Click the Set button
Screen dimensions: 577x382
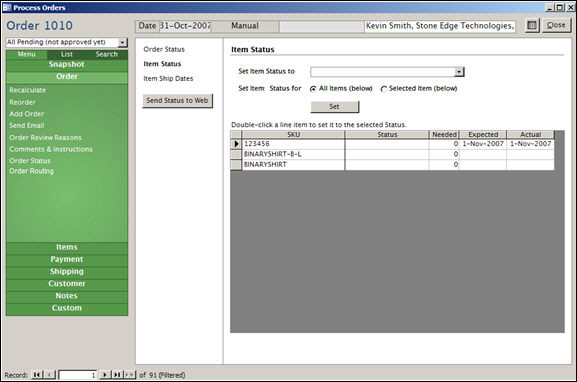334,107
